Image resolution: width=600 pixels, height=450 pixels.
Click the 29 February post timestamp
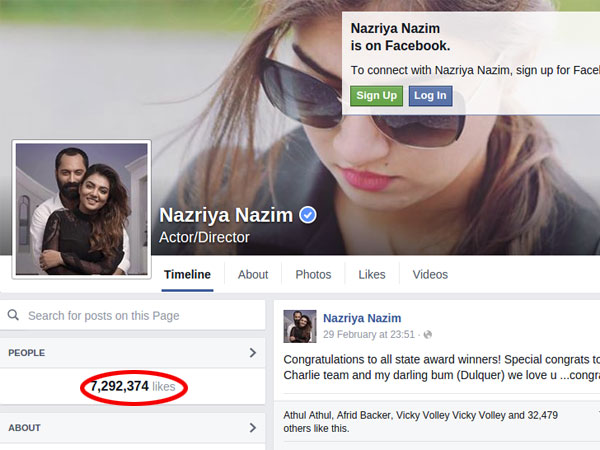(368, 334)
